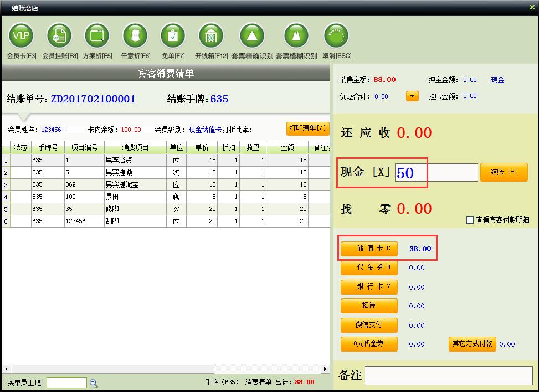Select the 景田 row

[166, 197]
